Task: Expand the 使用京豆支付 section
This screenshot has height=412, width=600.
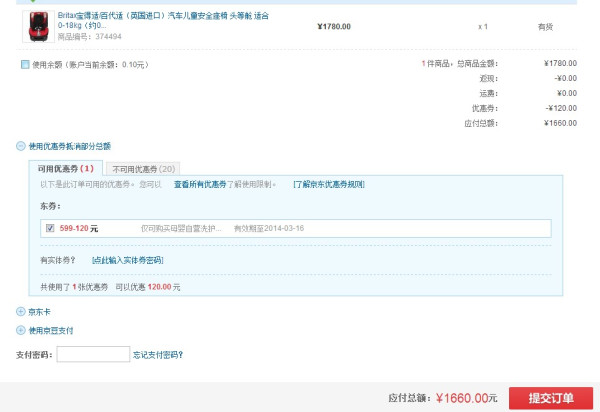Action: tap(21, 330)
